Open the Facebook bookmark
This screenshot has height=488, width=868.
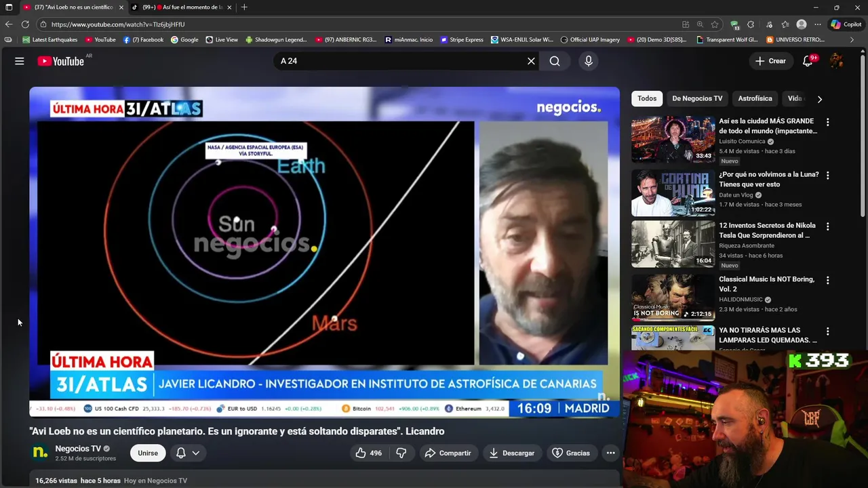[143, 40]
